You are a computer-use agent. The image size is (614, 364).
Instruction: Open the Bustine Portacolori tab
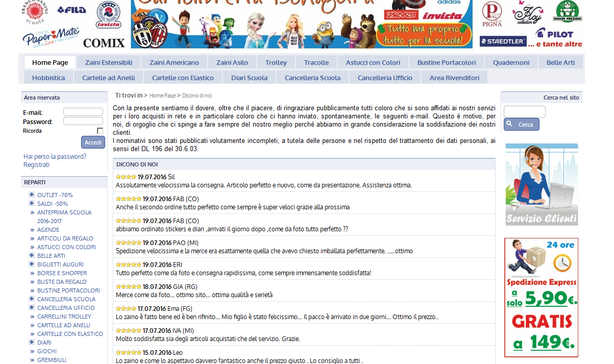(447, 62)
